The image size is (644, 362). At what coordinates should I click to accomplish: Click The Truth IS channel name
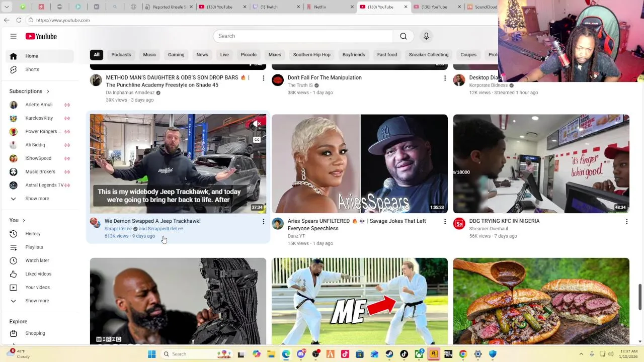300,85
